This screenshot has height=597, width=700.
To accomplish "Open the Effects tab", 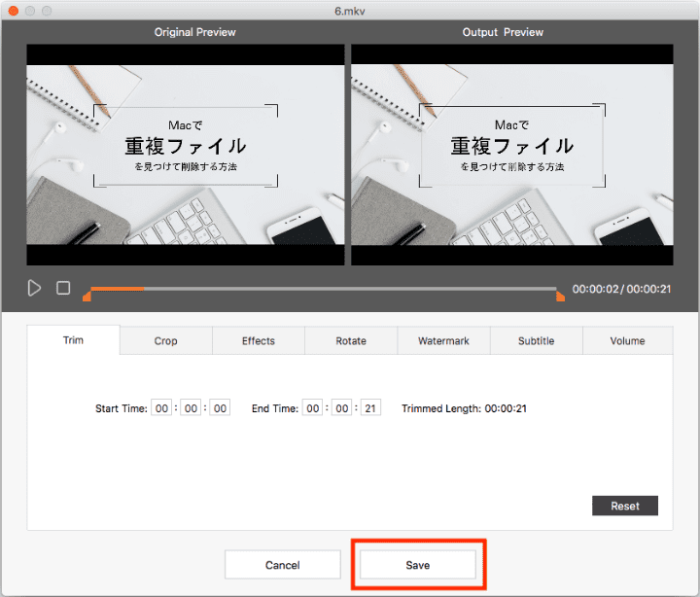I will pyautogui.click(x=259, y=341).
